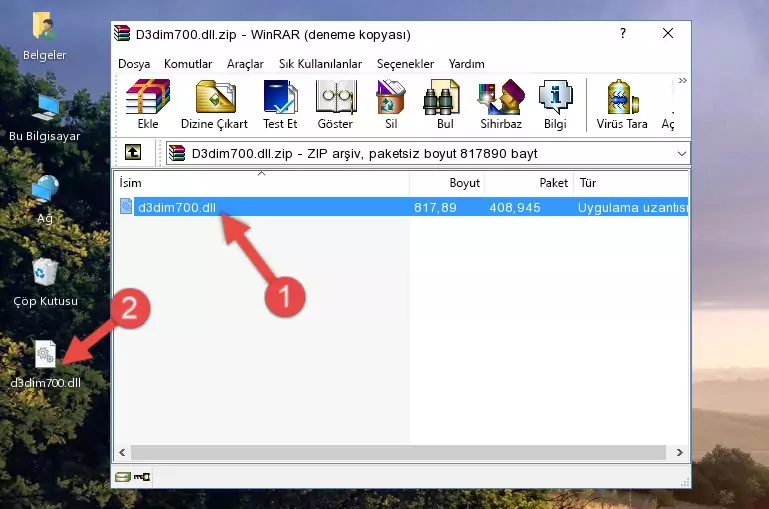
Task: Click the Uygulama uzantısı type cell
Action: (633, 207)
